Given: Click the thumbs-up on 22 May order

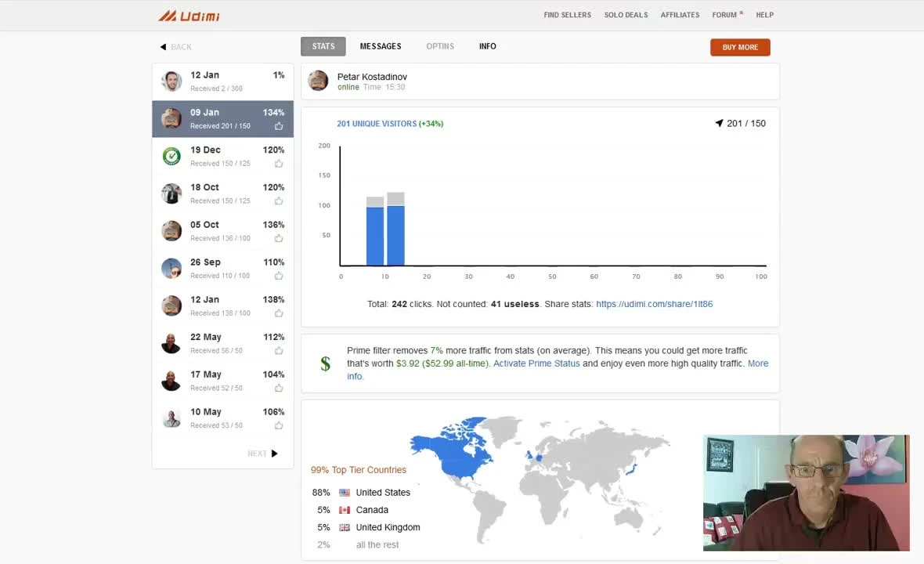Looking at the screenshot, I should 279,351.
